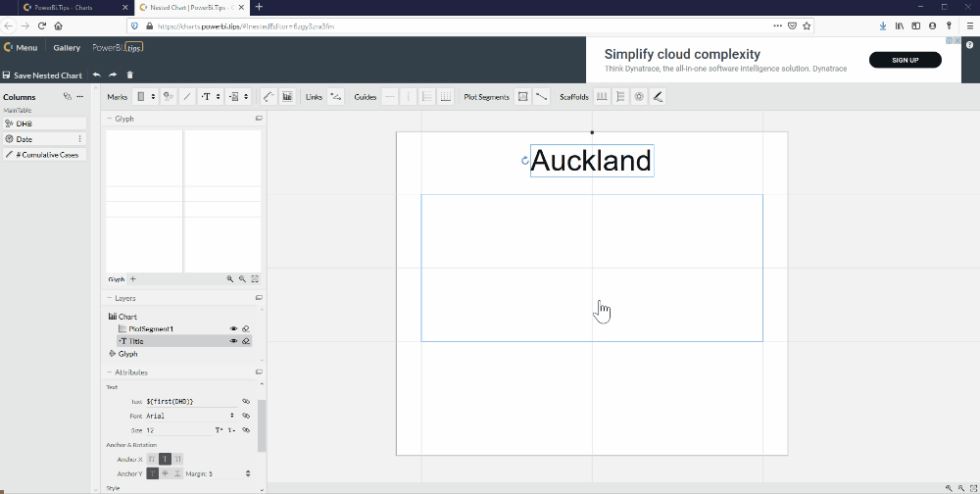
Task: Edit the Size value field
Action: pyautogui.click(x=179, y=430)
